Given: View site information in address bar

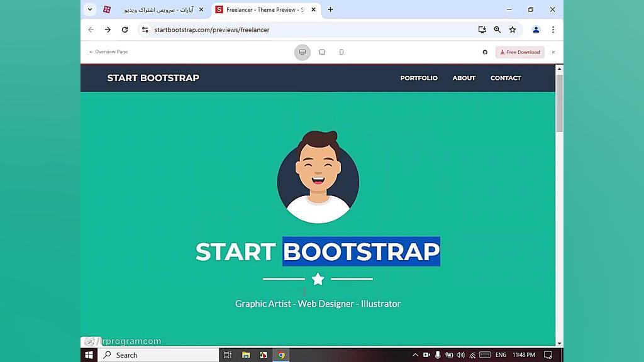Looking at the screenshot, I should 145,30.
